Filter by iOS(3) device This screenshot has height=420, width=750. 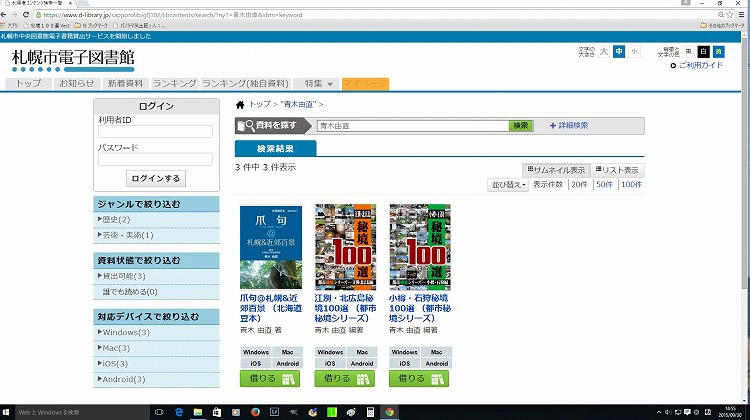156,364
